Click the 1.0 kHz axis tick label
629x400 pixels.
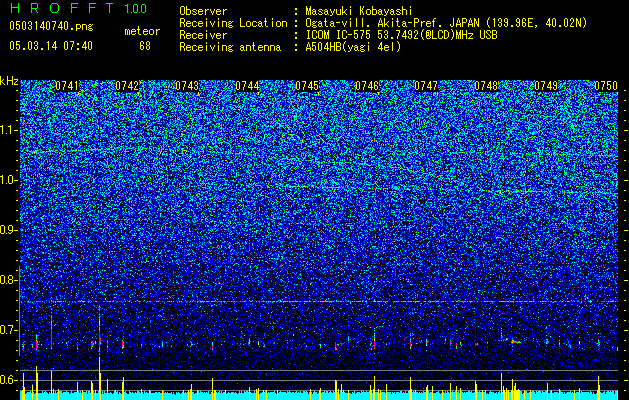click(9, 180)
